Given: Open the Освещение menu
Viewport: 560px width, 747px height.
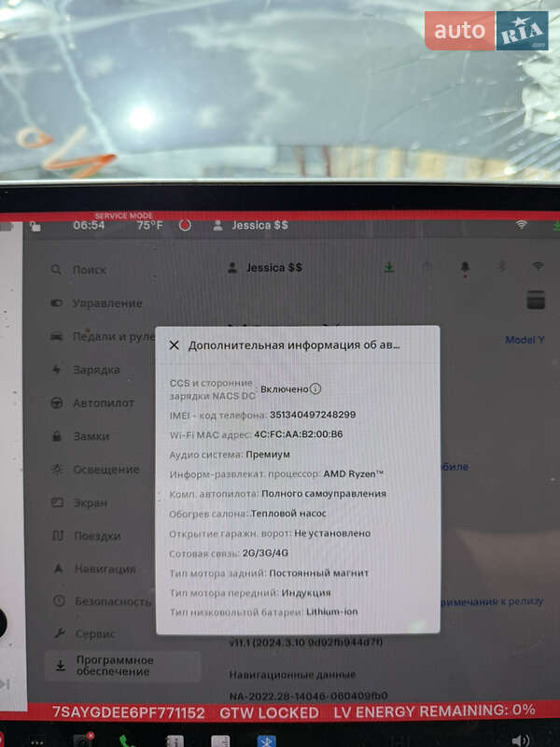Looking at the screenshot, I should [x=95, y=470].
